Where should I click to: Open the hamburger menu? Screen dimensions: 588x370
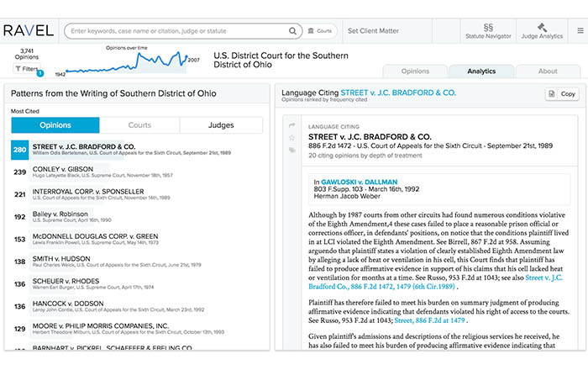(580, 31)
